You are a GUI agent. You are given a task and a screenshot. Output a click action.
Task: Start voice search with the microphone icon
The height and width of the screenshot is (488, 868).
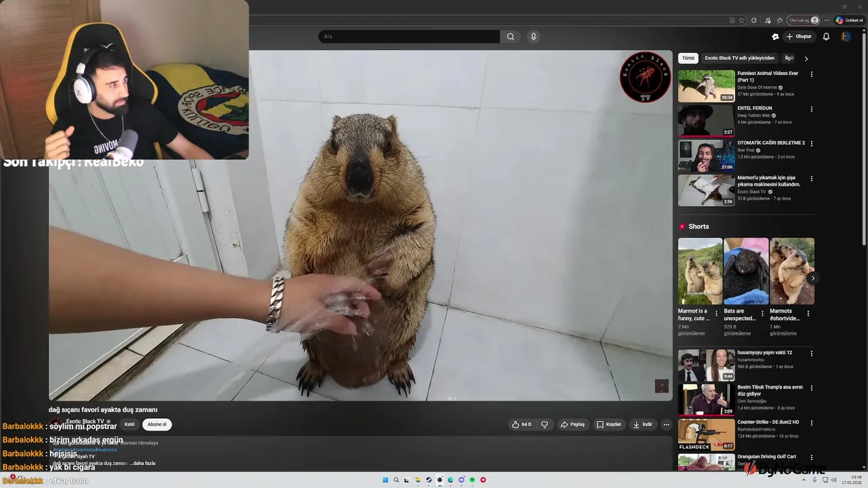pos(534,37)
